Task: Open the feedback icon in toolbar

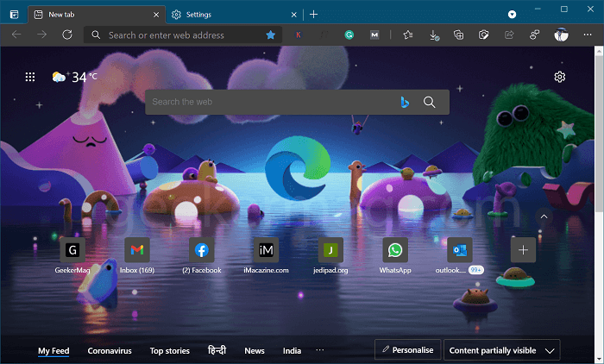Action: click(x=535, y=35)
